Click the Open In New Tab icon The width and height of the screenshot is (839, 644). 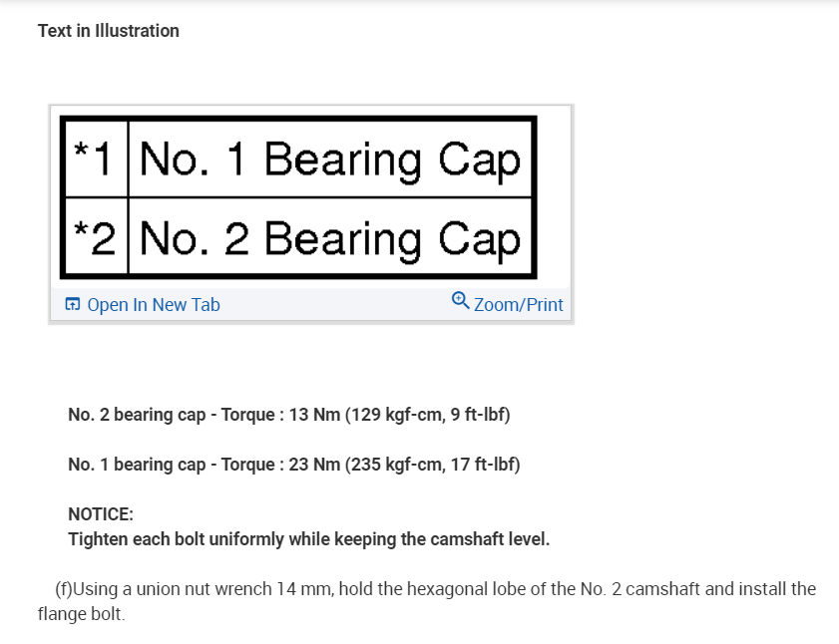coord(72,305)
